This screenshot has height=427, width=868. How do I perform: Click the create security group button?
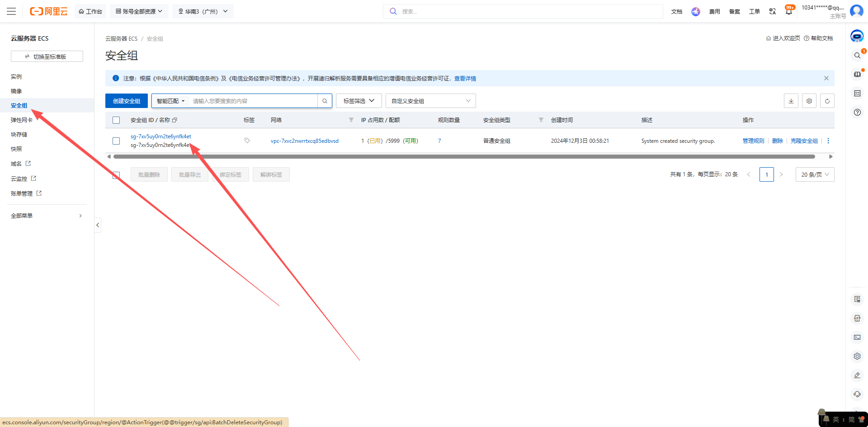coord(127,101)
